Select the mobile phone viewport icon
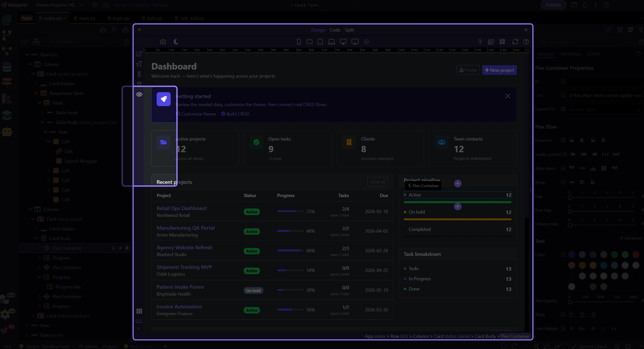 [x=299, y=42]
